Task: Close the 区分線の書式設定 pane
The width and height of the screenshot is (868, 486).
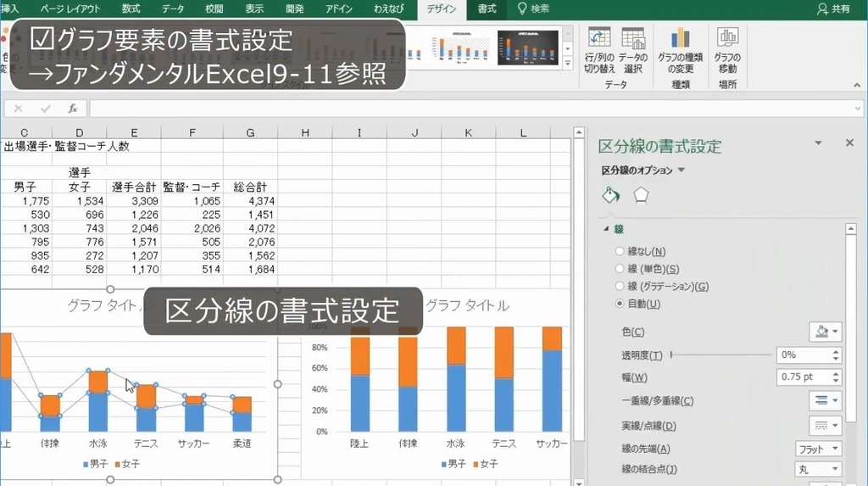Action: coord(849,143)
